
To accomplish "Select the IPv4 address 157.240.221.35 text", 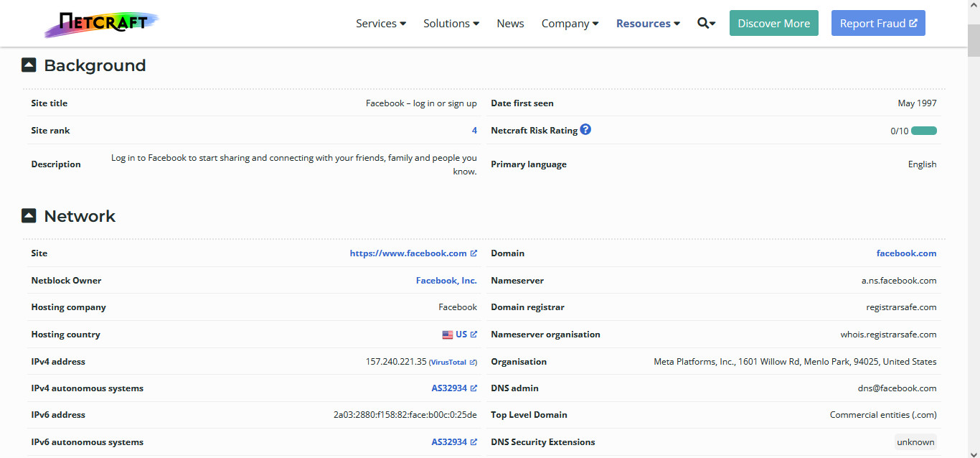I will (x=396, y=362).
